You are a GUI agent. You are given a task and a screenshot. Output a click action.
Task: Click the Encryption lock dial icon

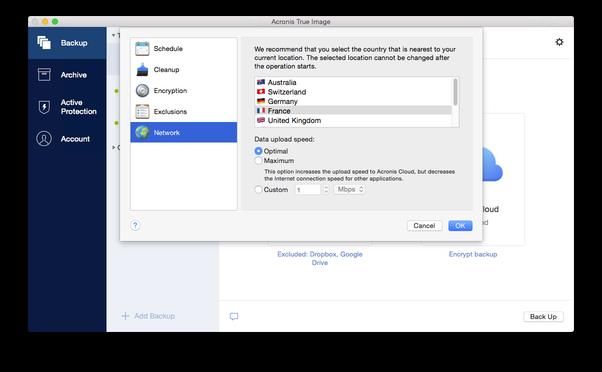(x=142, y=91)
